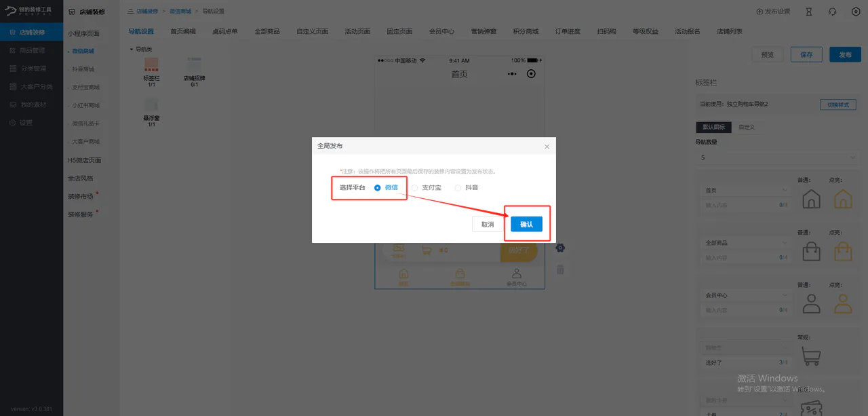Image resolution: width=868 pixels, height=416 pixels.
Task: Click the 普通 gray shopping bag icon
Action: click(x=811, y=251)
